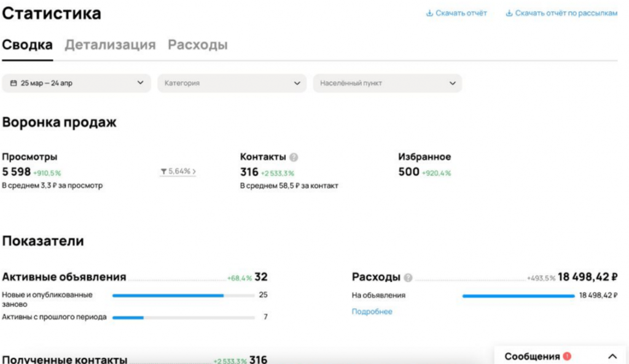
Task: Select the Сводка tab
Action: pos(27,44)
